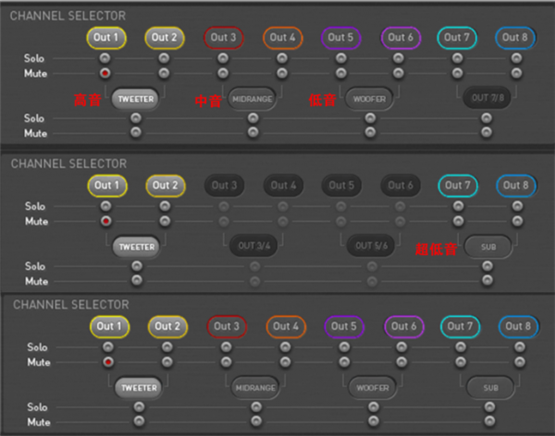Unmute Out 1 in the top panel
Screen dimensions: 555x436
(x=105, y=73)
